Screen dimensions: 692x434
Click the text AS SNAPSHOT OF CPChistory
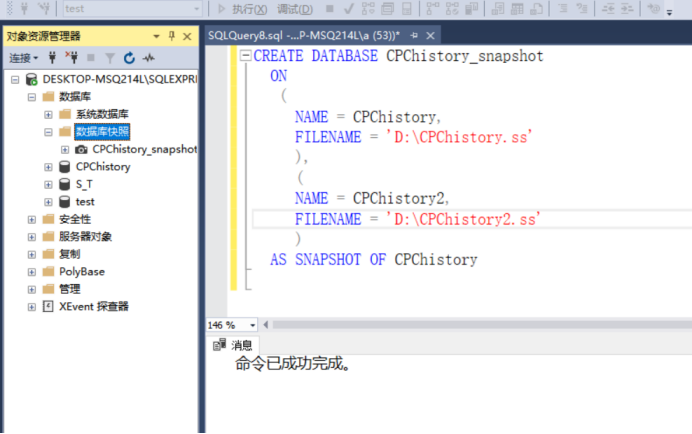[x=373, y=260]
